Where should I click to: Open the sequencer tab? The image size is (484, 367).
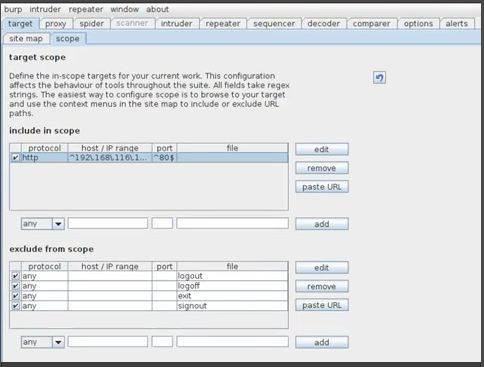(274, 24)
